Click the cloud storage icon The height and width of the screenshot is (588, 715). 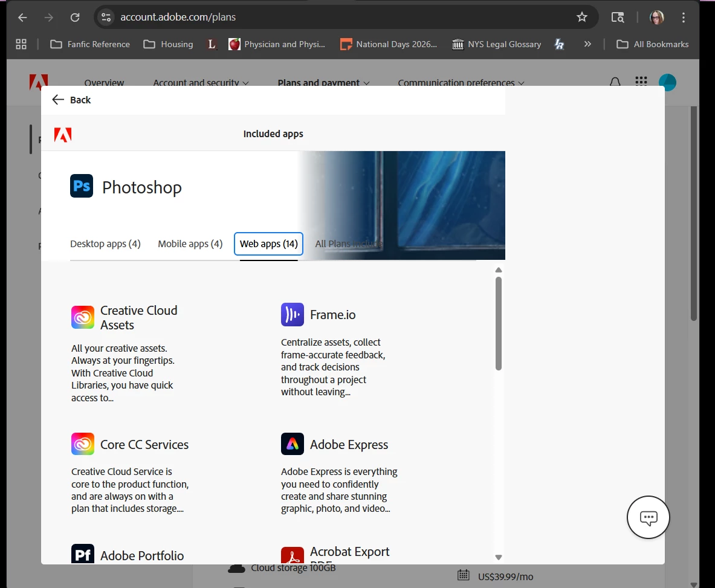click(x=236, y=569)
